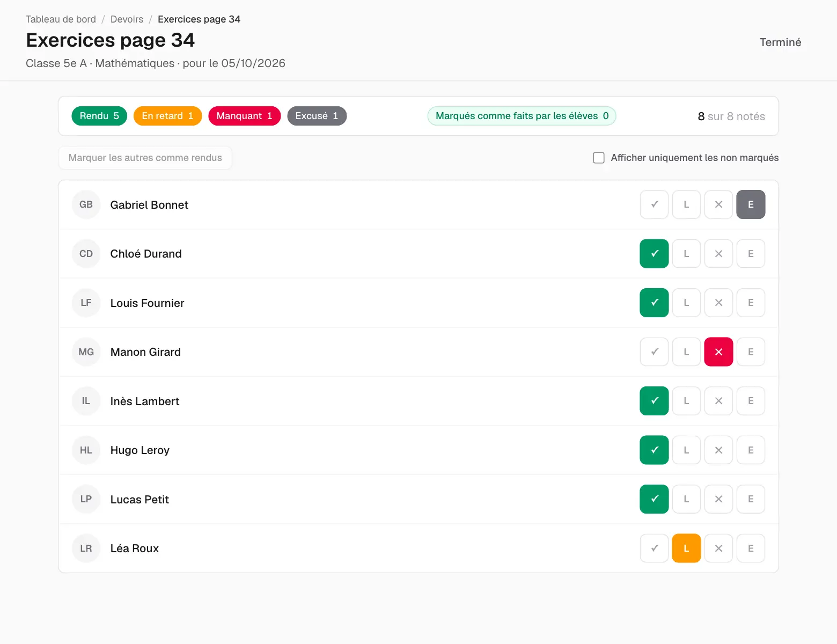Click Inès Lambert's green checkmark button
Screen dimensions: 837x644
654,401
